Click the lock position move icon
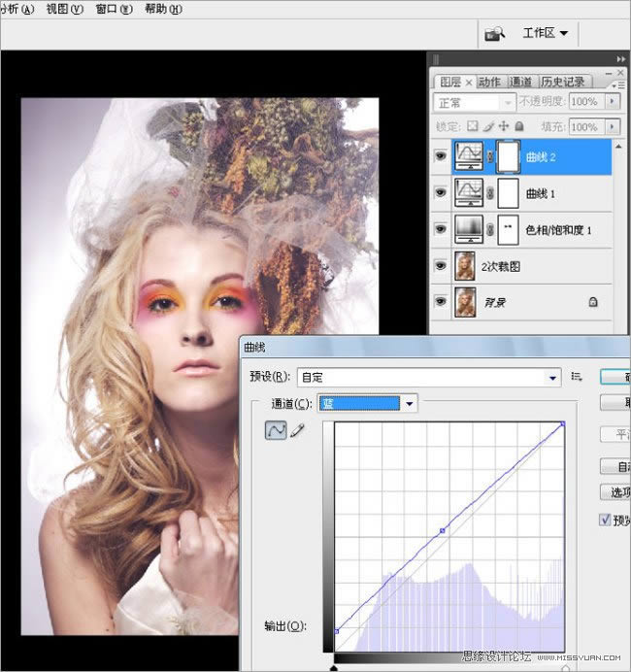The height and width of the screenshot is (672, 631). pyautogui.click(x=504, y=126)
